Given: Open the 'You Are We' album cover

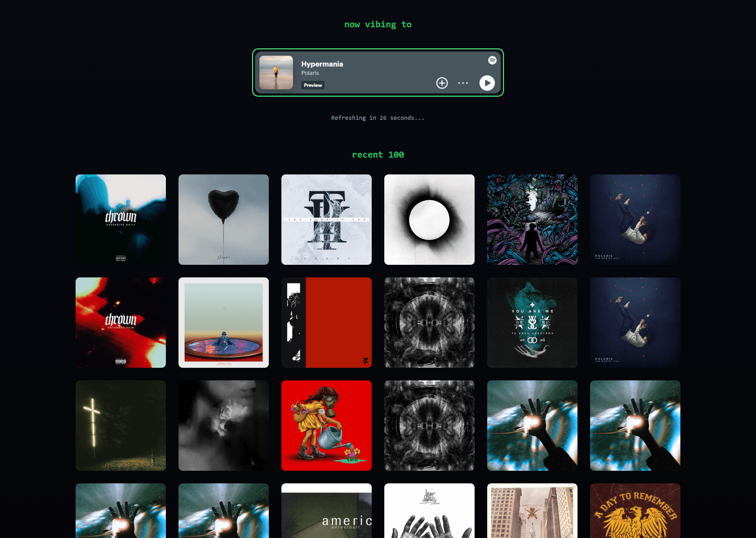Looking at the screenshot, I should 532,323.
